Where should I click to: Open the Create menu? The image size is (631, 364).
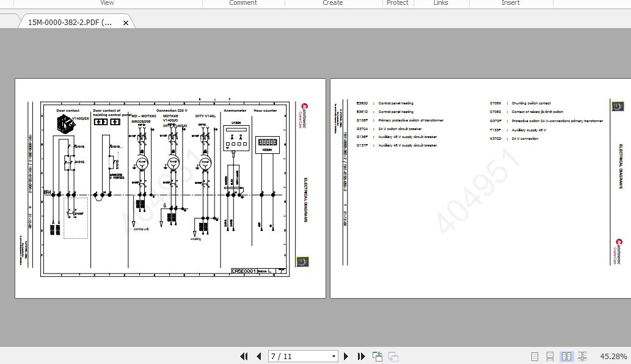tap(332, 3)
